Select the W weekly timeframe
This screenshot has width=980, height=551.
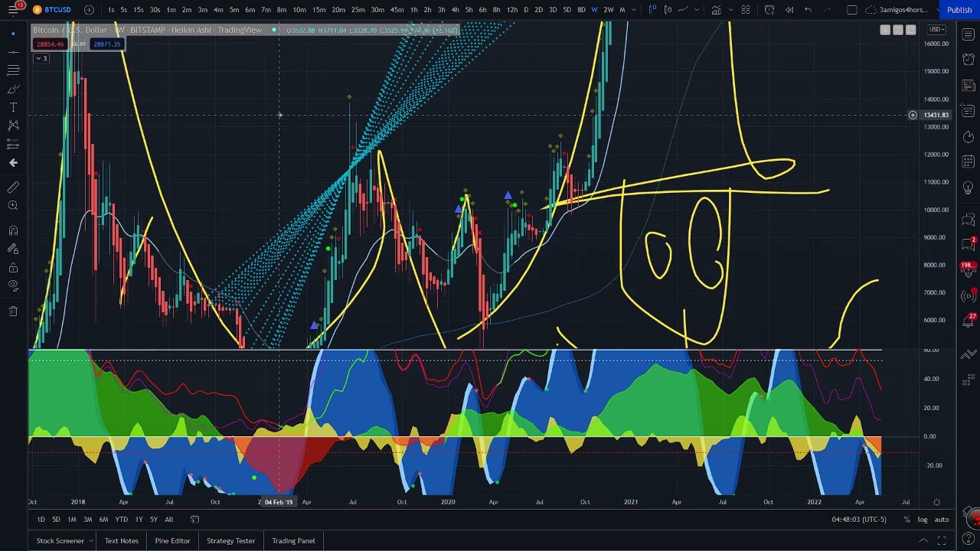pos(594,10)
